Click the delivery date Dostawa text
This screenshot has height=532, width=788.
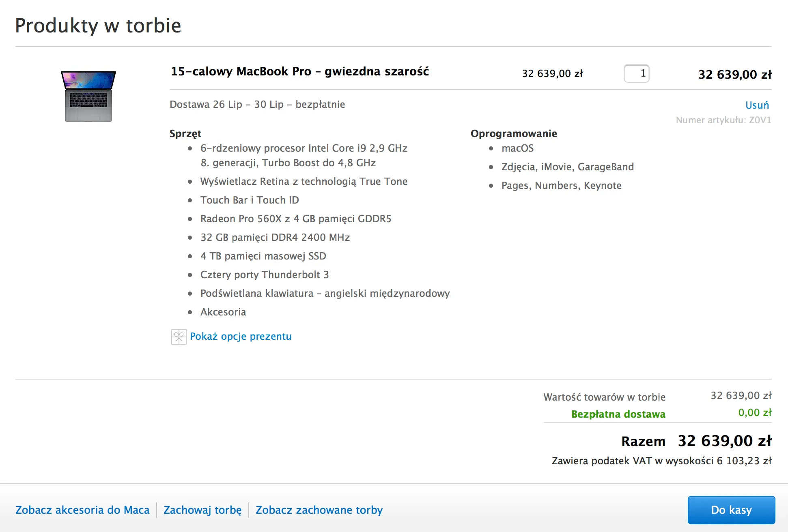(x=257, y=105)
